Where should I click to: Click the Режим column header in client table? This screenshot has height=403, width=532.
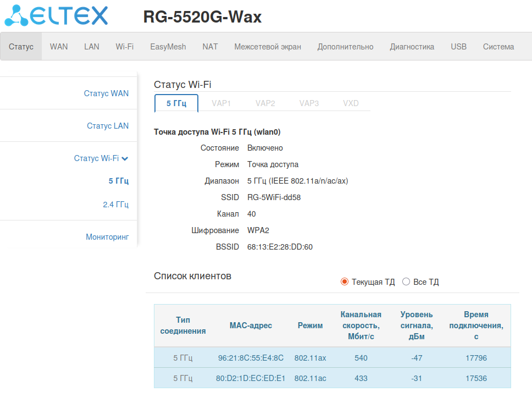pos(310,325)
